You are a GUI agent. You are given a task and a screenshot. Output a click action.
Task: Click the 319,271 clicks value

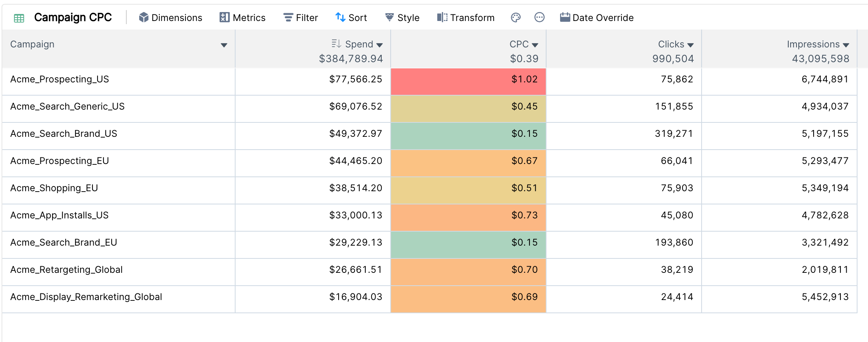(674, 134)
